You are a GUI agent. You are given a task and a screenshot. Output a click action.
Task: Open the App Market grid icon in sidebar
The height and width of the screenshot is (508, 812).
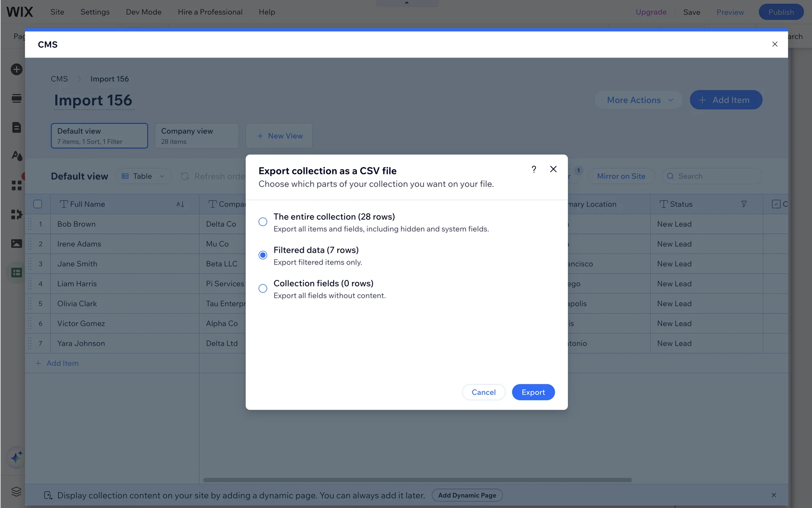16,185
